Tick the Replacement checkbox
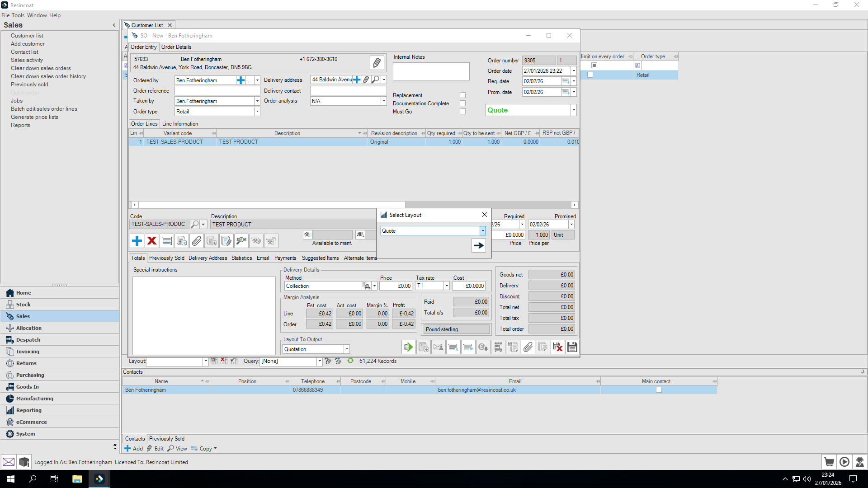Image resolution: width=868 pixels, height=488 pixels. [x=462, y=95]
